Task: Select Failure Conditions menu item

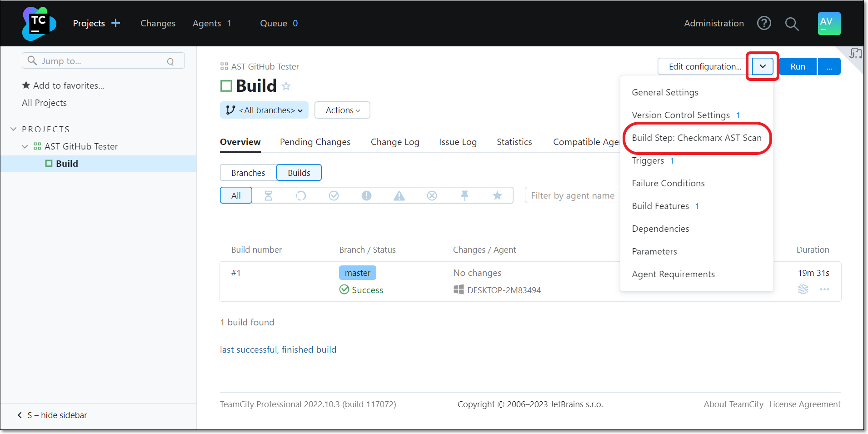Action: pos(668,183)
